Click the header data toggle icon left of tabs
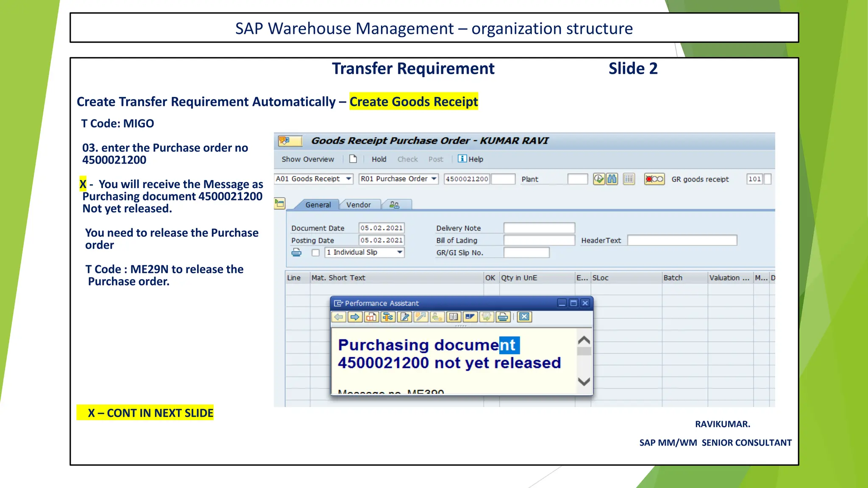868x488 pixels. coord(280,204)
